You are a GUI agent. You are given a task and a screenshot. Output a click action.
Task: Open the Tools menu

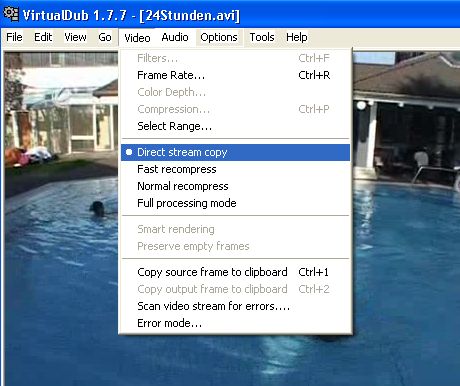[262, 37]
